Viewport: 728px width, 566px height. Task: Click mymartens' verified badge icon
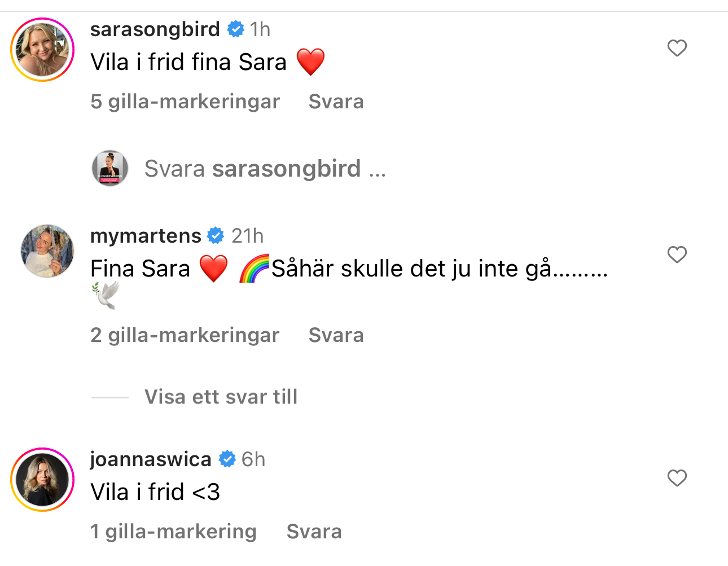[x=216, y=235]
